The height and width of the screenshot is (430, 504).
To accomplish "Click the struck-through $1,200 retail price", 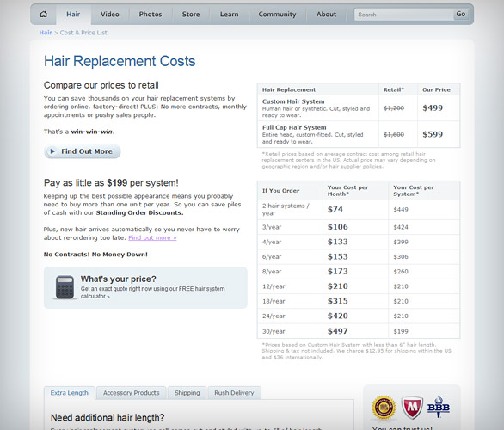I will [394, 108].
